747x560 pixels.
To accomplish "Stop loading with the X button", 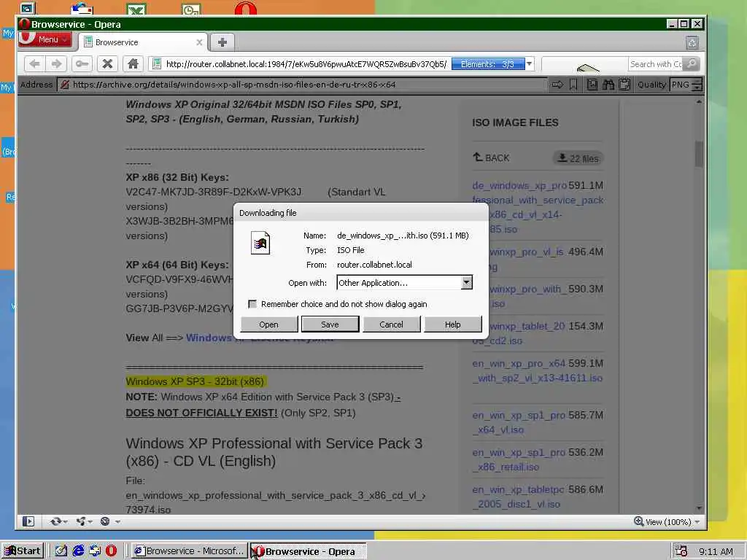I will pos(108,64).
